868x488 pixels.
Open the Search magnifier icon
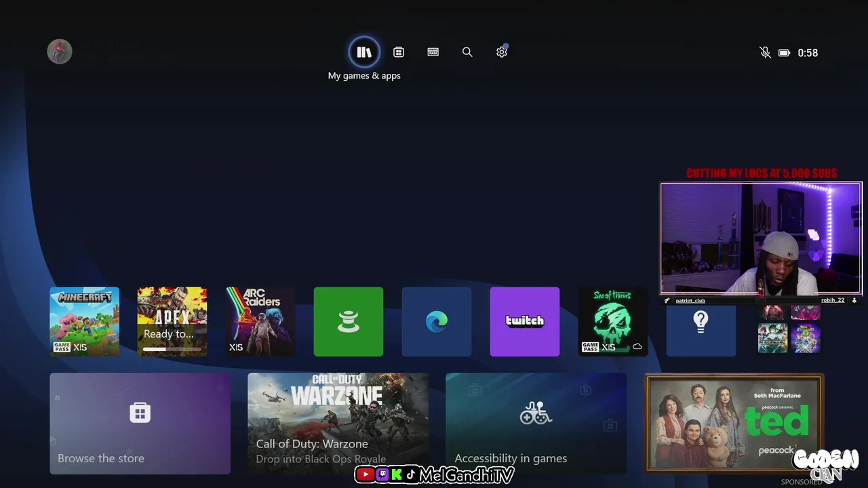tap(467, 52)
